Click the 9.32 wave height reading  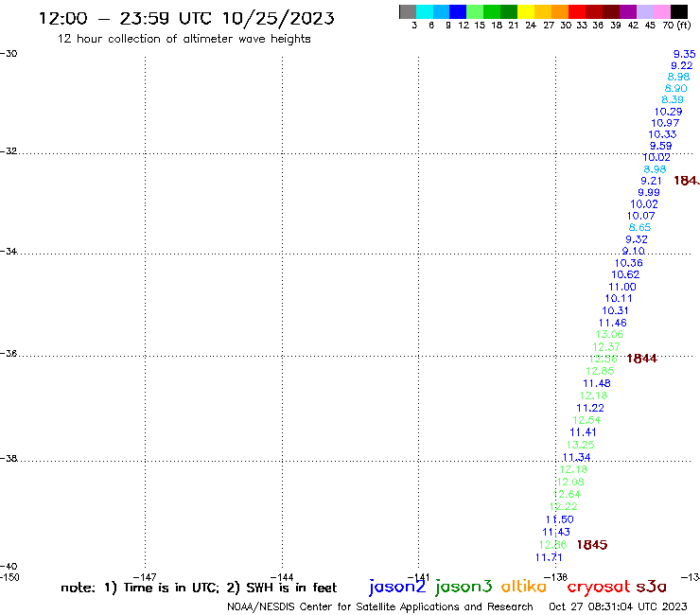click(x=637, y=239)
